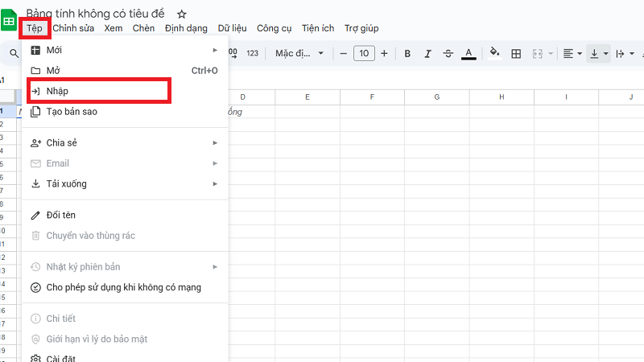Click the Bold formatting icon

coord(407,54)
